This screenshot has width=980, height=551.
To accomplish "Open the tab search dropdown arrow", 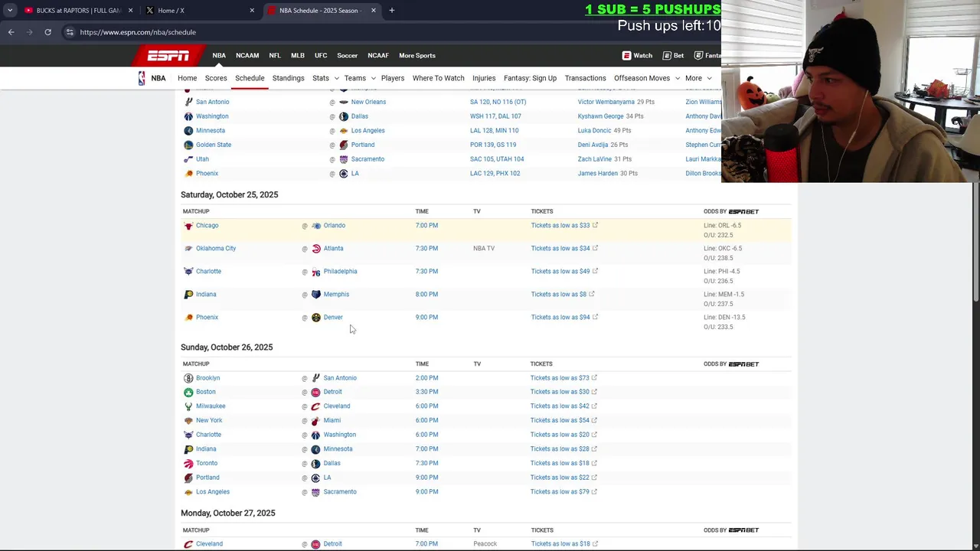I will [10, 11].
